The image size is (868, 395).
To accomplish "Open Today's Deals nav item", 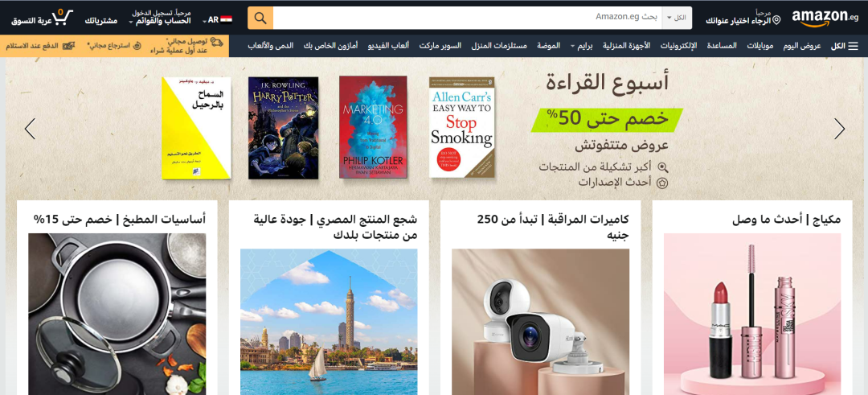I will point(801,46).
